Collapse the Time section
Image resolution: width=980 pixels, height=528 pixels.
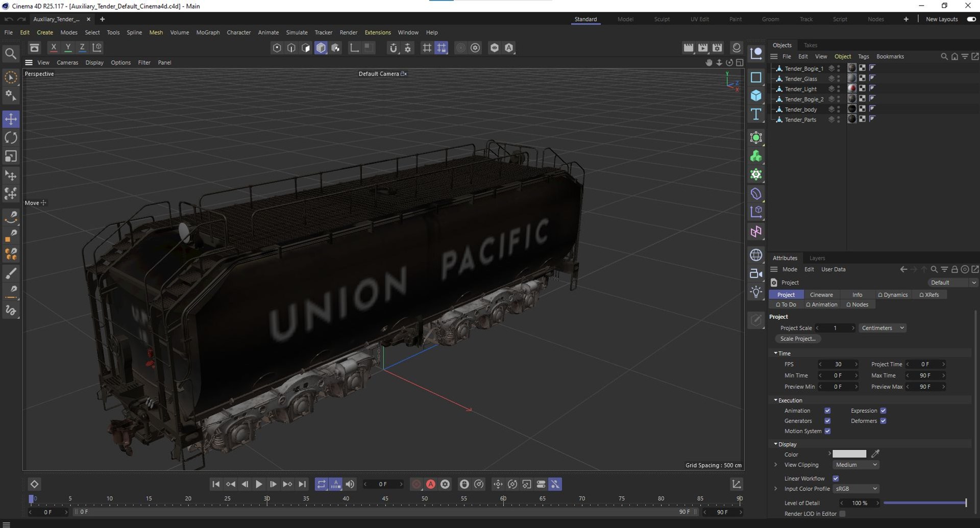pyautogui.click(x=775, y=353)
